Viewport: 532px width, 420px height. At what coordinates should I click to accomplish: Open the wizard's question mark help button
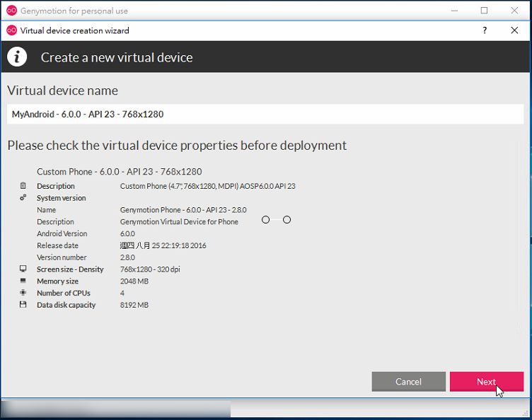click(485, 30)
